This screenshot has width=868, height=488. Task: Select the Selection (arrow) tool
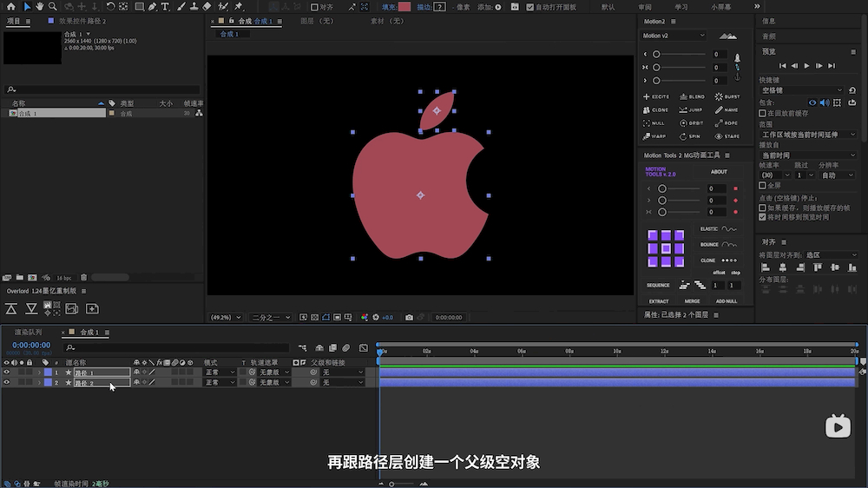click(27, 7)
